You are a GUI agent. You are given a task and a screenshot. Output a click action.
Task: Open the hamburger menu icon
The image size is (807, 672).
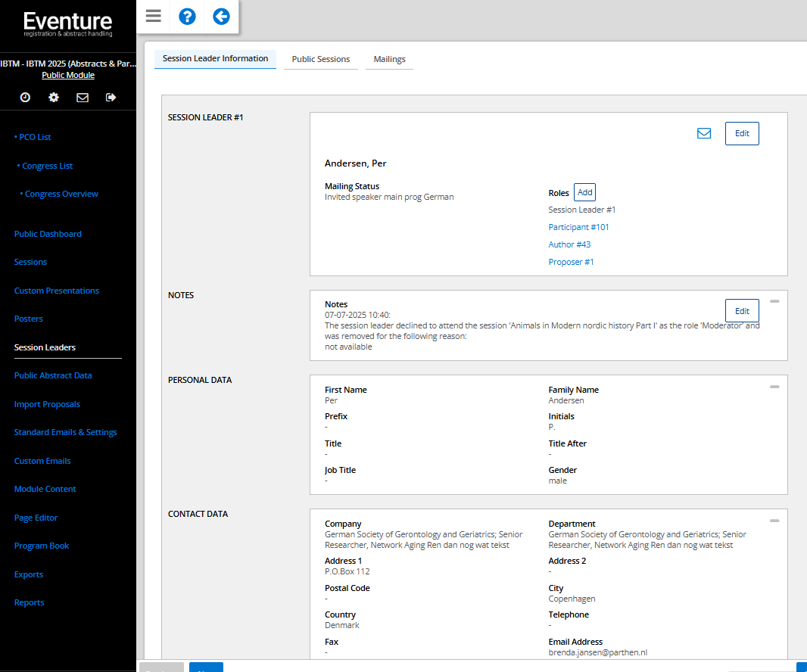coord(154,16)
